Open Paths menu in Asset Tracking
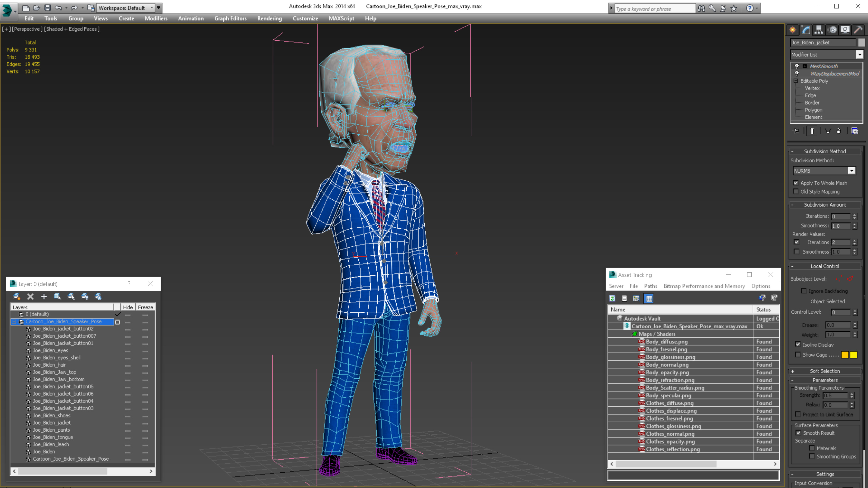 click(x=650, y=286)
